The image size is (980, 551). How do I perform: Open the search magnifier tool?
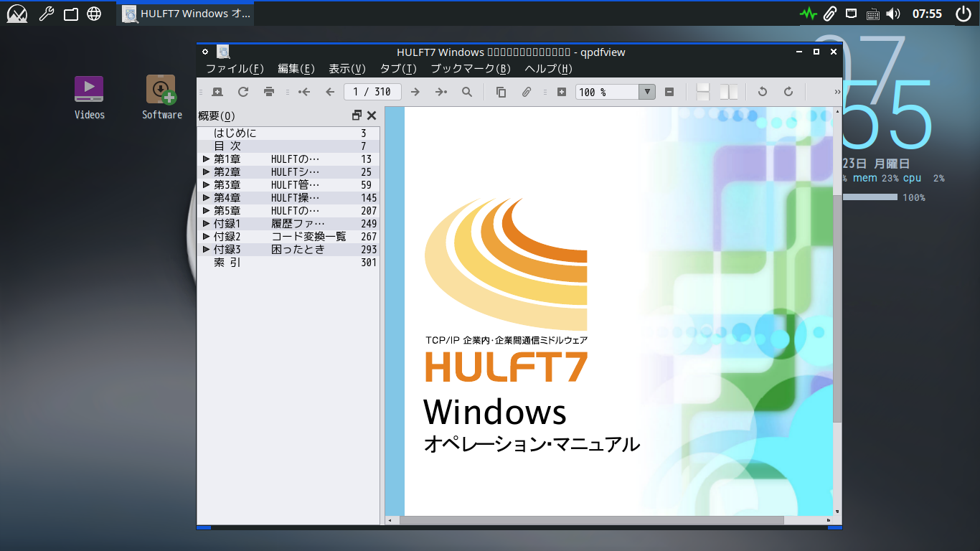click(467, 92)
